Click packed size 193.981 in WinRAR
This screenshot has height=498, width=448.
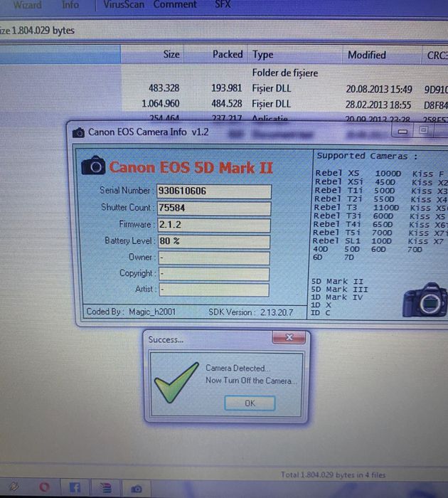tap(226, 88)
